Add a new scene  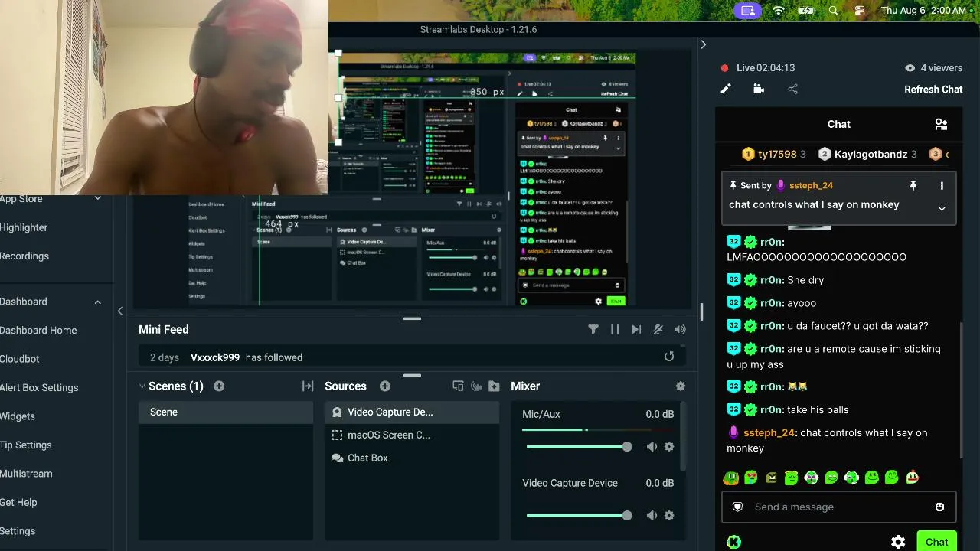pyautogui.click(x=219, y=386)
